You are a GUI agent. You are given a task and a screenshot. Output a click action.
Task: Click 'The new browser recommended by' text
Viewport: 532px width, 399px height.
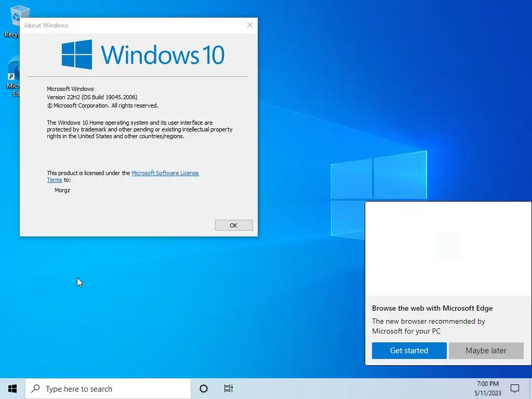tap(429, 321)
